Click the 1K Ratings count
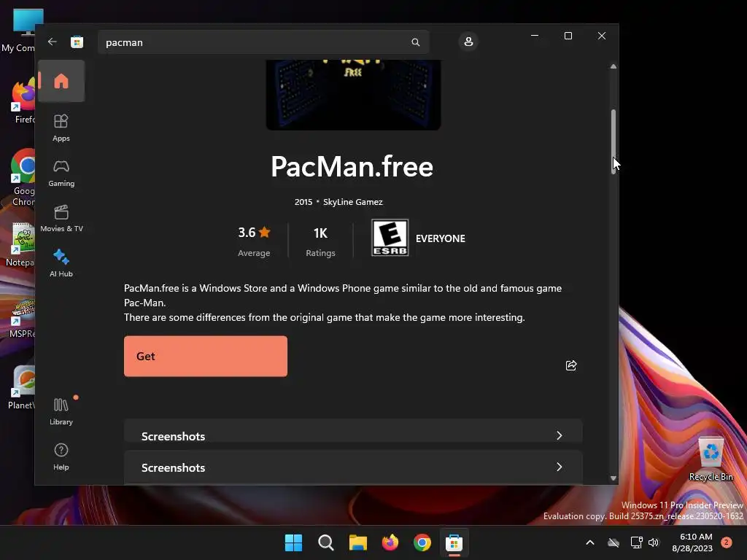747x560 pixels. coord(320,241)
